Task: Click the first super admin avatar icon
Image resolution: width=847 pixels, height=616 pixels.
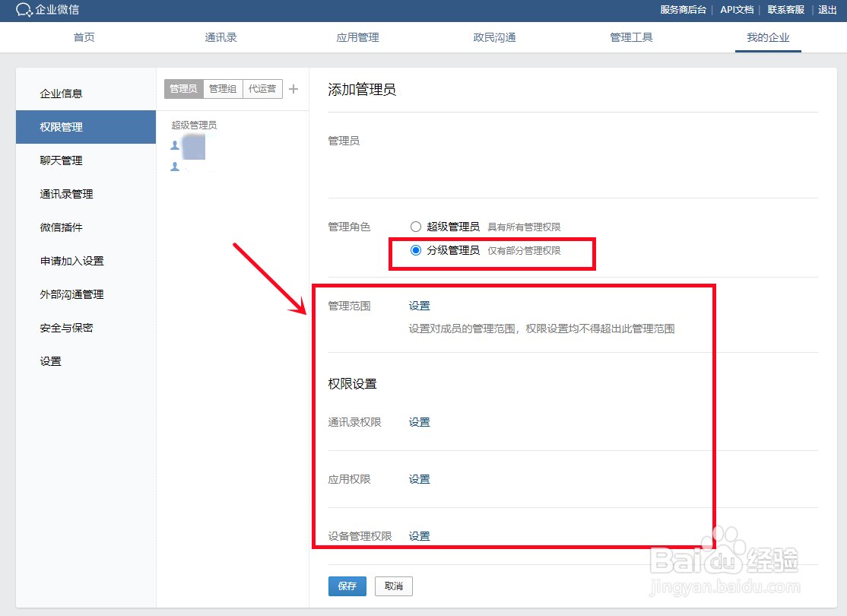Action: click(x=173, y=146)
